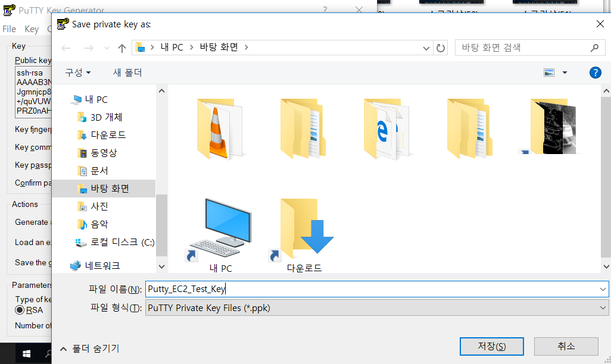611x364 pixels.
Task: Select 음악 in the navigation tree
Action: click(x=99, y=224)
